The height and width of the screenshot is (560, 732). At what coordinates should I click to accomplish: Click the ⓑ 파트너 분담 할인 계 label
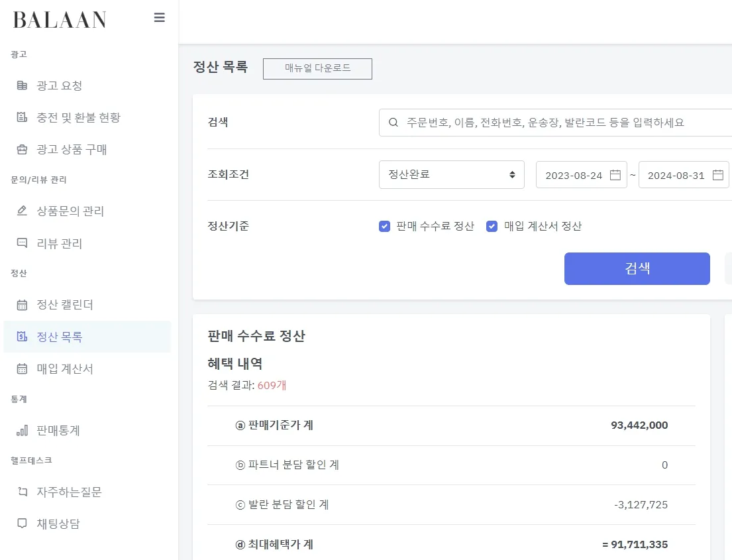click(x=287, y=465)
